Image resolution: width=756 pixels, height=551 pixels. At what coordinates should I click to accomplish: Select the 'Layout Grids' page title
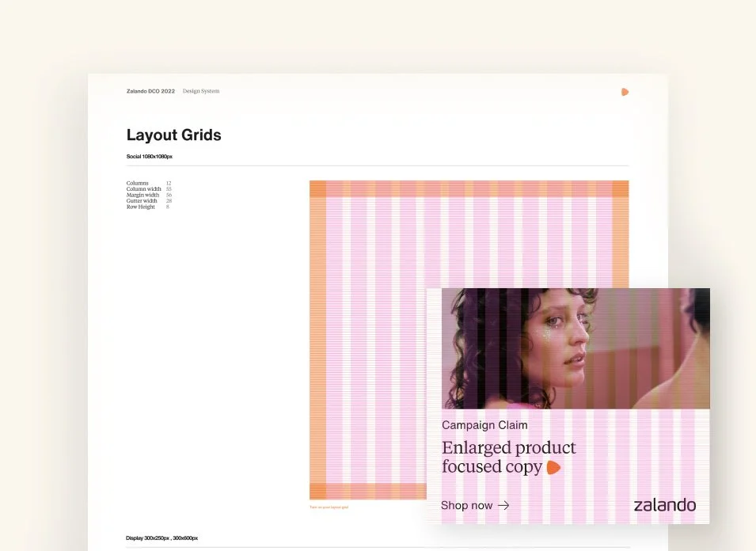click(x=173, y=135)
